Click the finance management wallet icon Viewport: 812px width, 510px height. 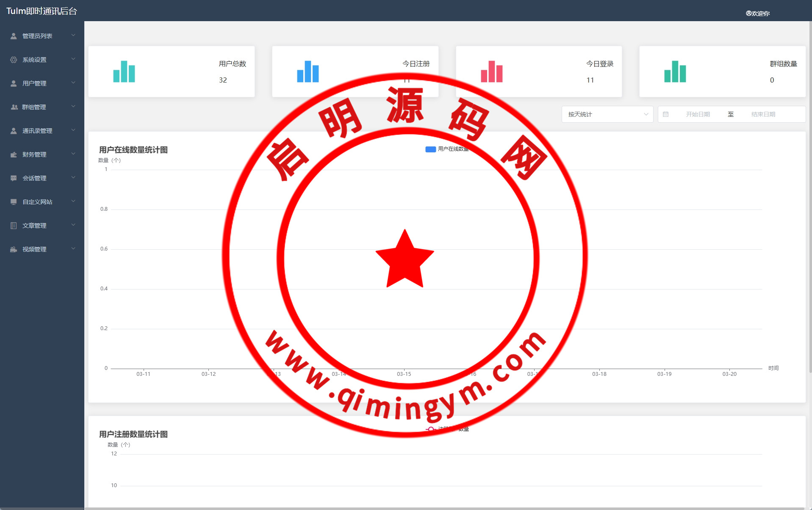click(14, 154)
